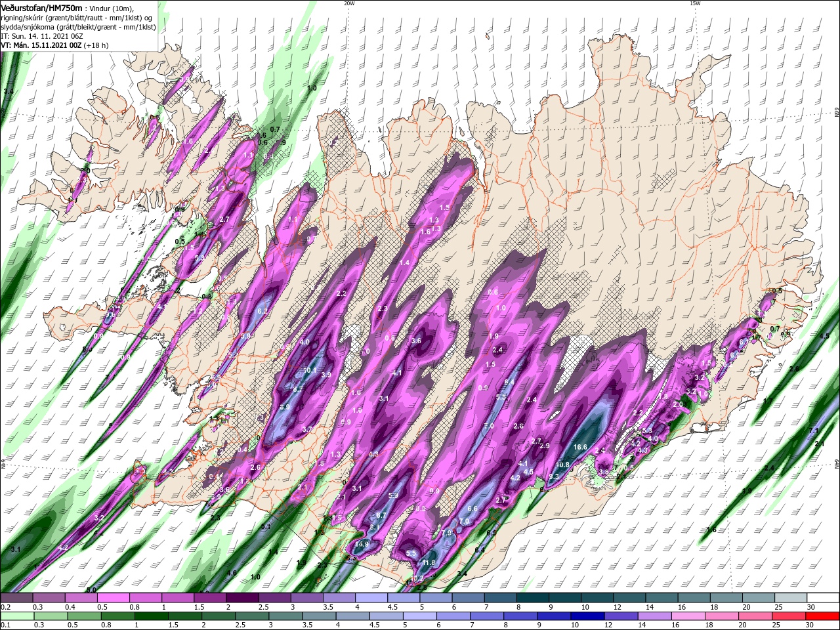
Task: Click the 10.8 precipitation value on map
Action: tap(562, 465)
